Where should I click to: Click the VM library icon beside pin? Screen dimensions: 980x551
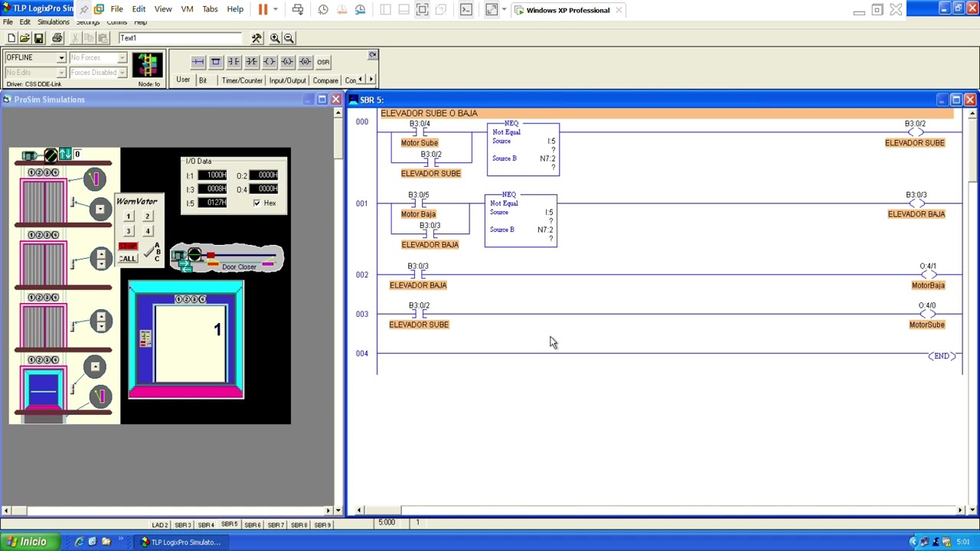point(99,10)
